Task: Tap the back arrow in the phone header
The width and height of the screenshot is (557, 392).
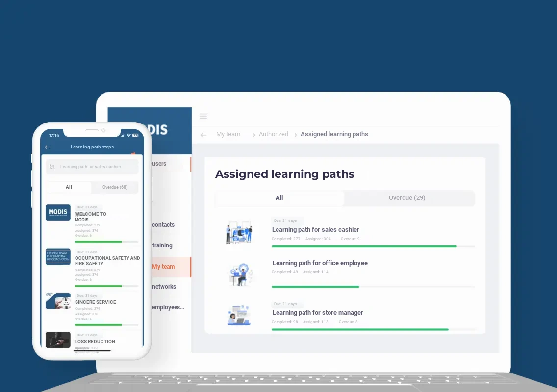Action: [x=48, y=147]
